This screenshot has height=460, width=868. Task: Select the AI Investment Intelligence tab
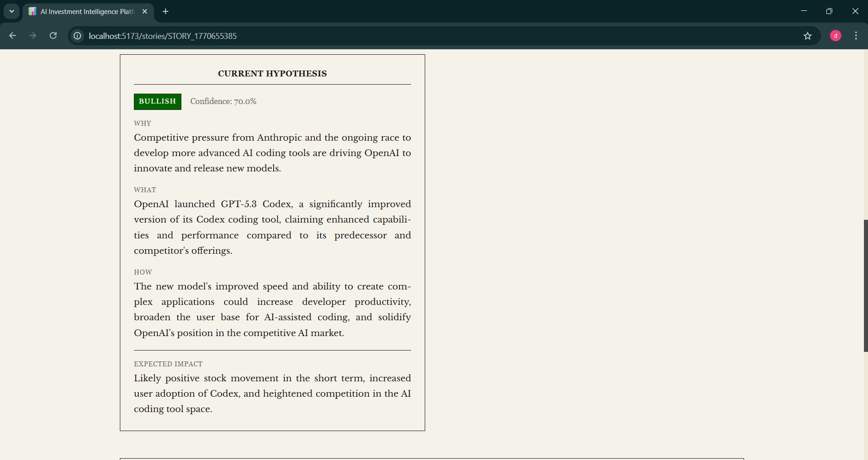pyautogui.click(x=88, y=12)
